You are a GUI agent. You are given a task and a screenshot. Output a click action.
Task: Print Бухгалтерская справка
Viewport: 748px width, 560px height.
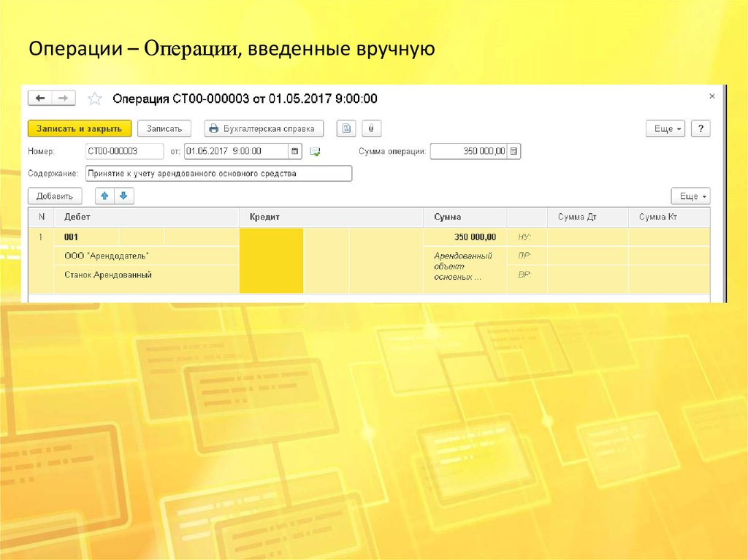(x=264, y=129)
